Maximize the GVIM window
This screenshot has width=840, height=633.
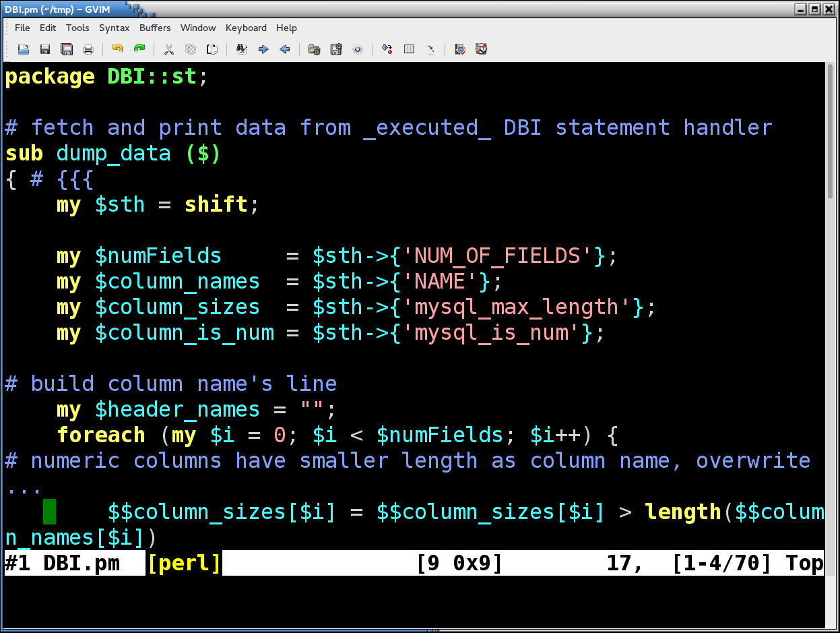[814, 9]
